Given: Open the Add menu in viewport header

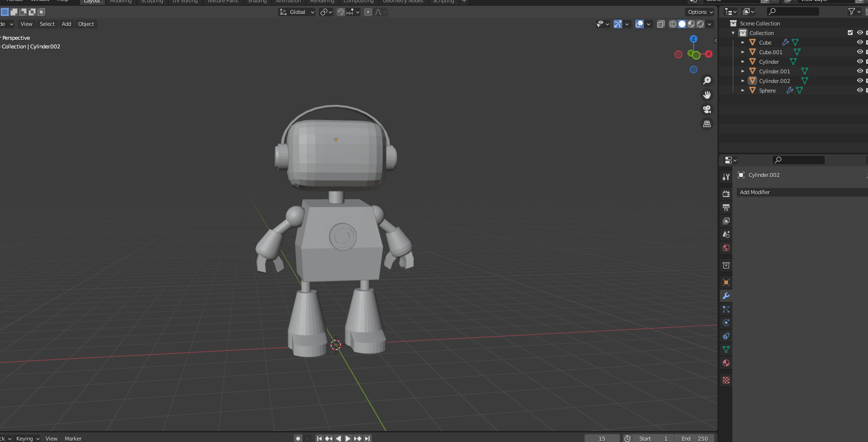Looking at the screenshot, I should 66,24.
